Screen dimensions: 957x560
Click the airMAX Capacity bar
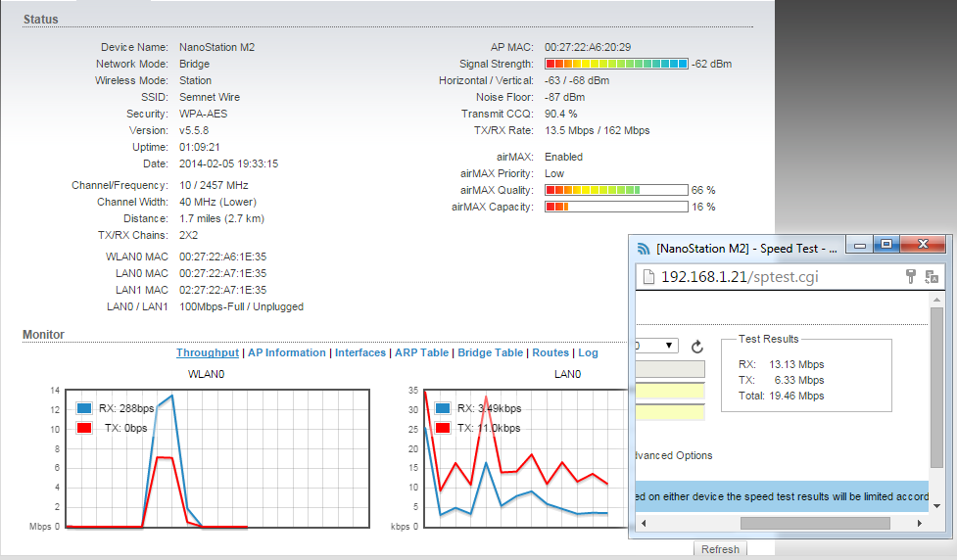point(616,207)
